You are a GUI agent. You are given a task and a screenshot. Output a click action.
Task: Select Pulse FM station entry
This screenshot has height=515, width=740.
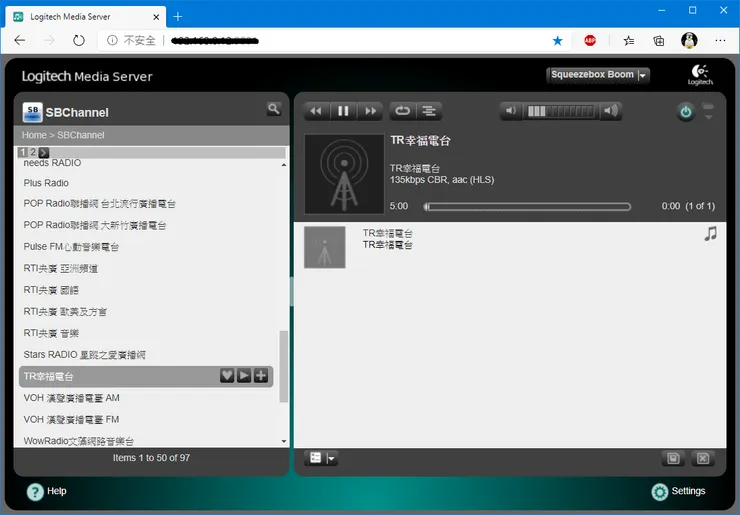[71, 247]
